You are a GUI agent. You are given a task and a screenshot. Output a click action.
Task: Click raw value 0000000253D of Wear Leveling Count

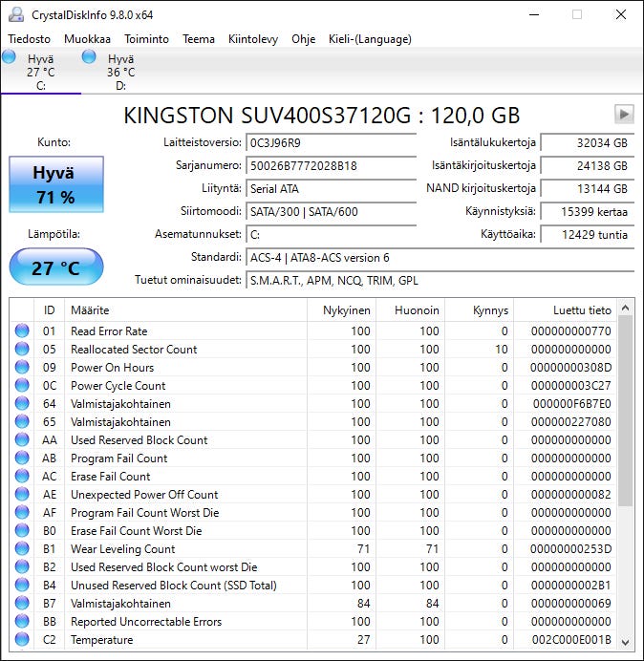(570, 549)
